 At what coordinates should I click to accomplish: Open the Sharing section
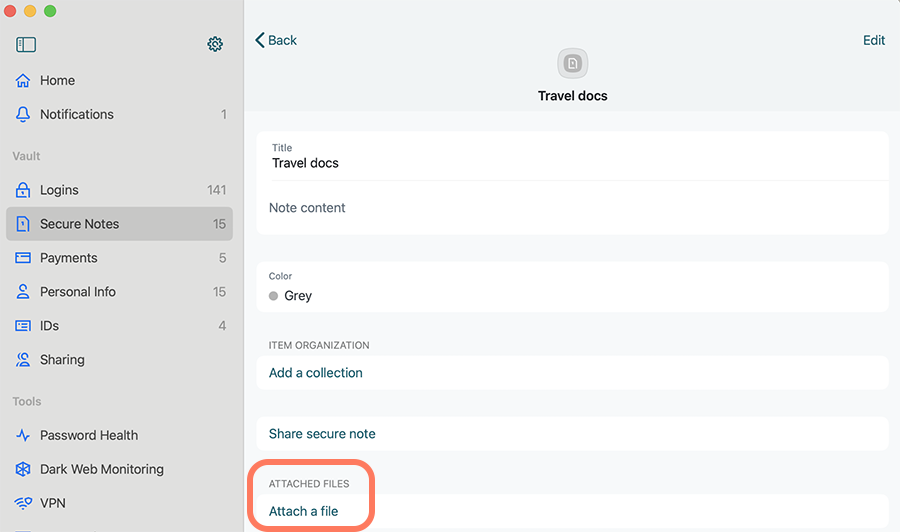click(x=119, y=359)
